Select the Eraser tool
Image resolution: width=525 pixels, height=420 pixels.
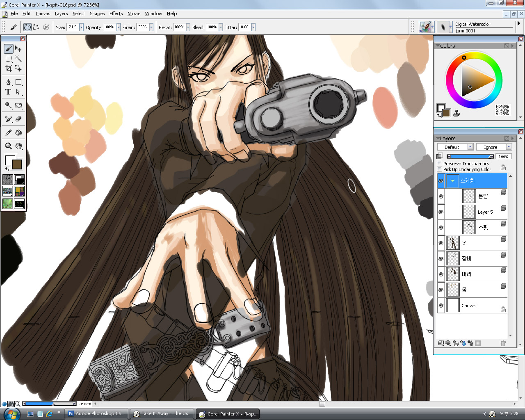click(18, 119)
